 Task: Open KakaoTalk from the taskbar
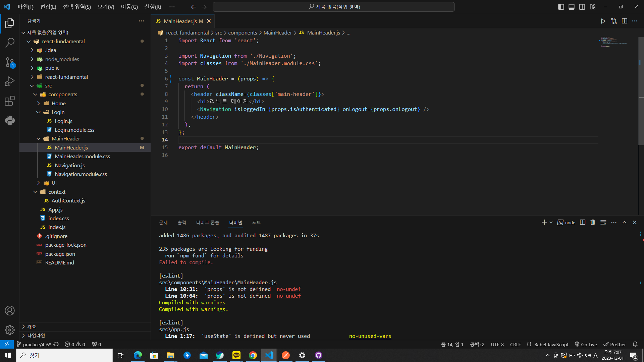point(236,355)
